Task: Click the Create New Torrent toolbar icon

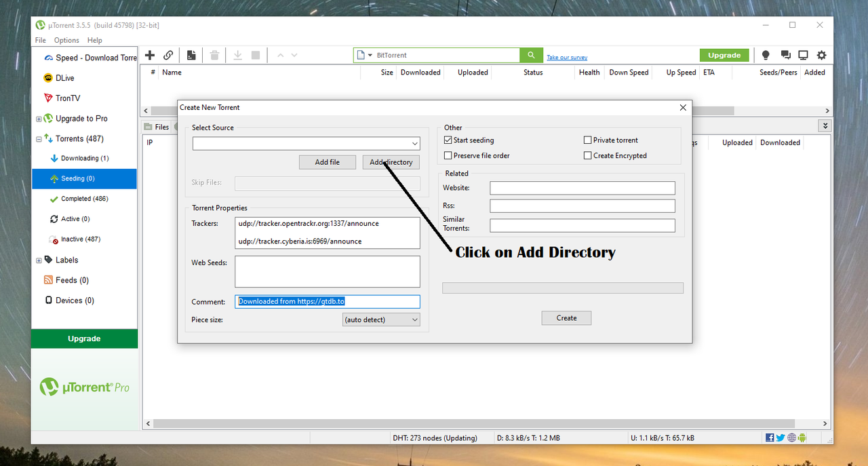Action: pyautogui.click(x=192, y=55)
